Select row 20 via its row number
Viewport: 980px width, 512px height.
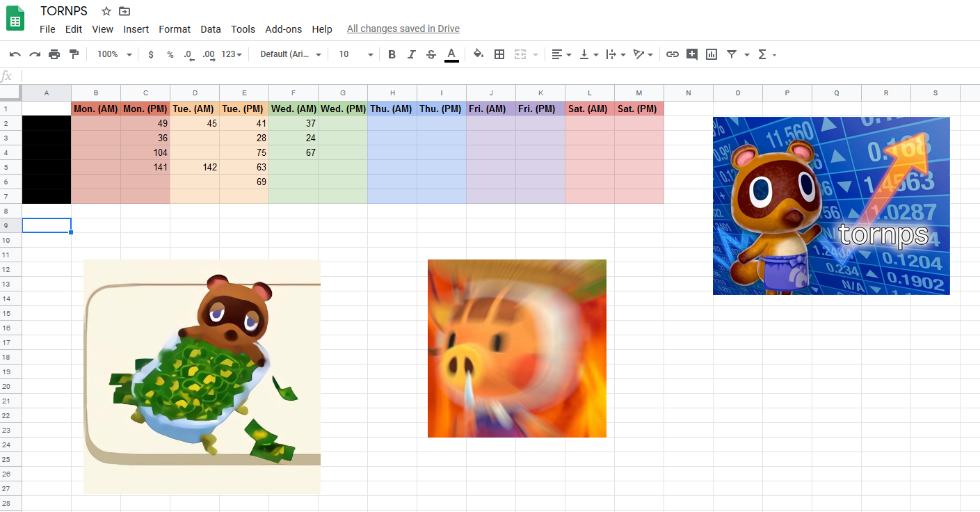coord(11,386)
